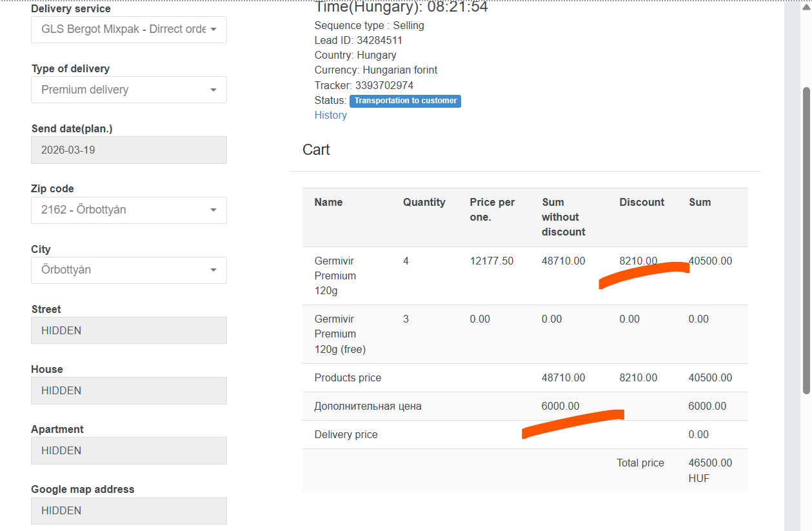Click the Delivery price row label
The height and width of the screenshot is (531, 812).
[346, 434]
